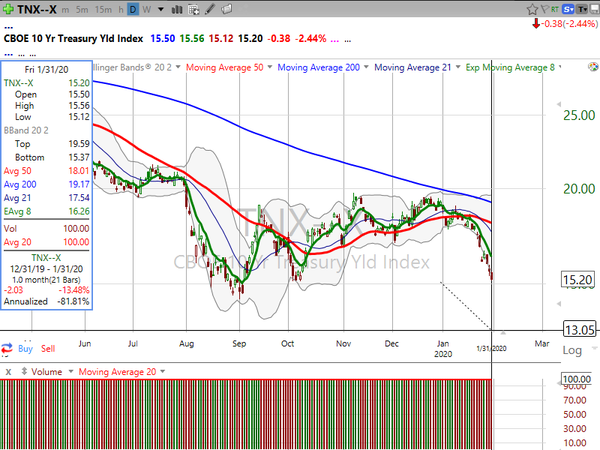The width and height of the screenshot is (600, 450).
Task: Click the 25.00 price scale label
Action: pos(579,115)
